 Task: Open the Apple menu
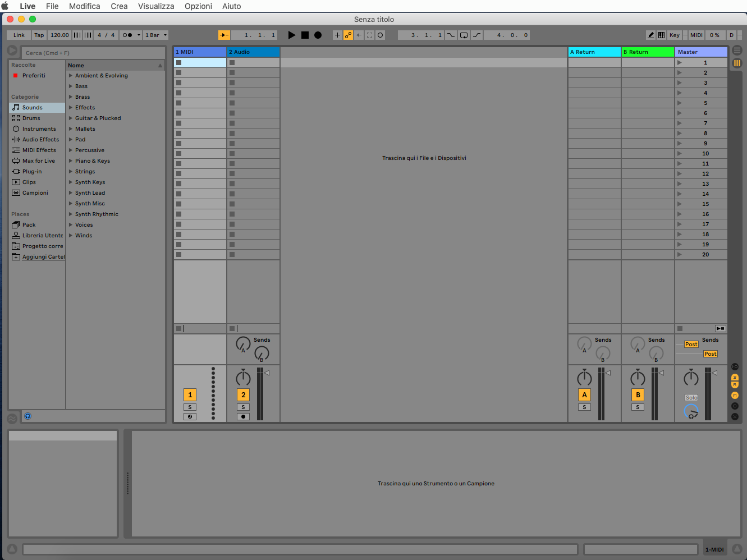pyautogui.click(x=5, y=6)
